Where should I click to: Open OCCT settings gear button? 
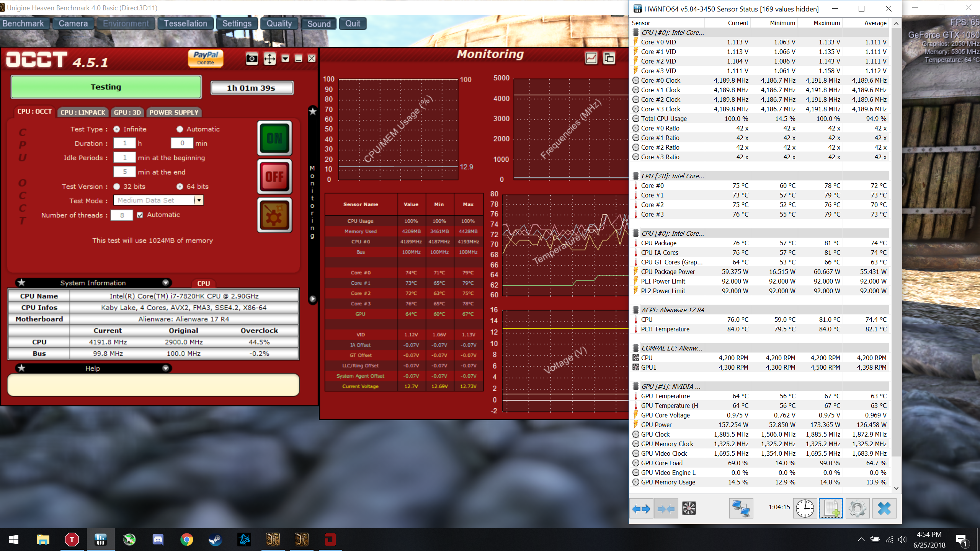click(x=274, y=215)
